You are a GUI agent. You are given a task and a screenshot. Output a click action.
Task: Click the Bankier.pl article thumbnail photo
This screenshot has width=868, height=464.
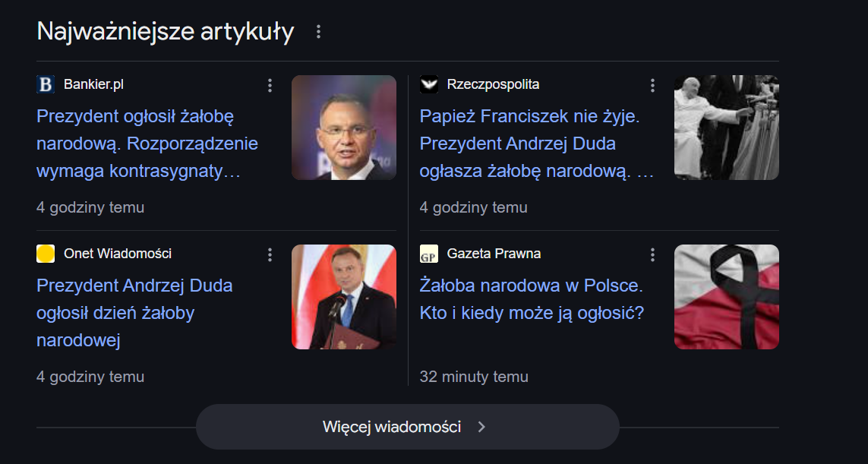(x=344, y=128)
